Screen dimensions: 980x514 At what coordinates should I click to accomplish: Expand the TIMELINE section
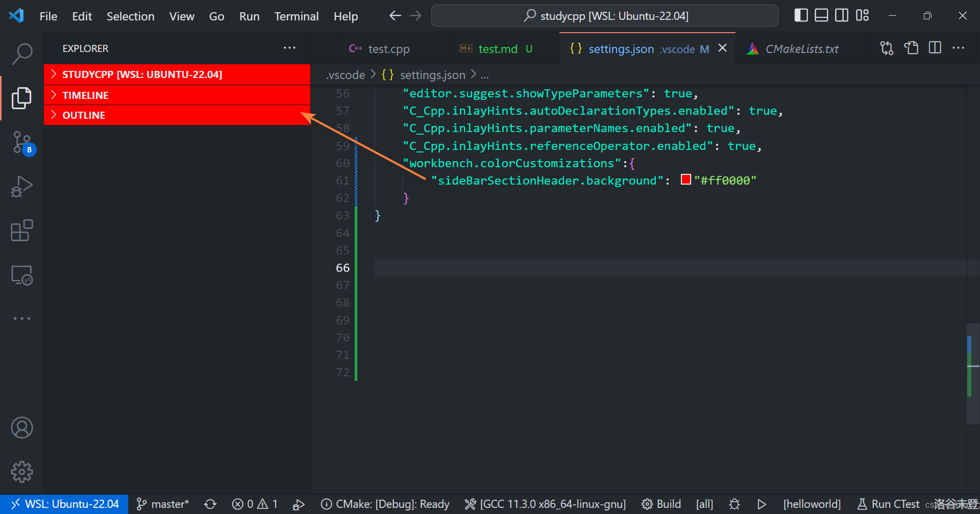click(x=177, y=95)
